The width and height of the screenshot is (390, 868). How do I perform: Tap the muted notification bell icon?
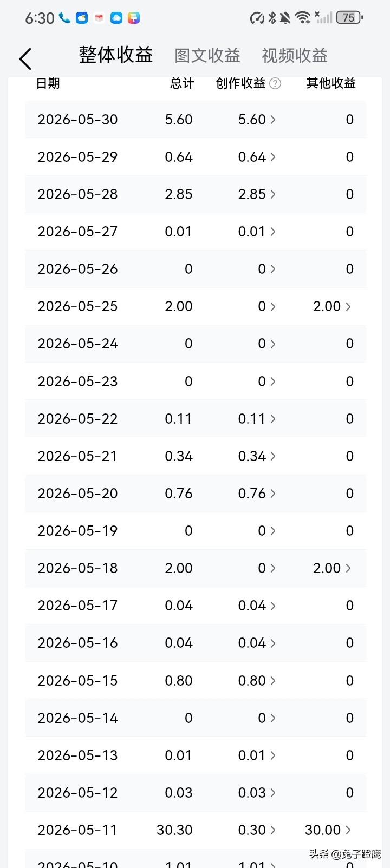285,18
